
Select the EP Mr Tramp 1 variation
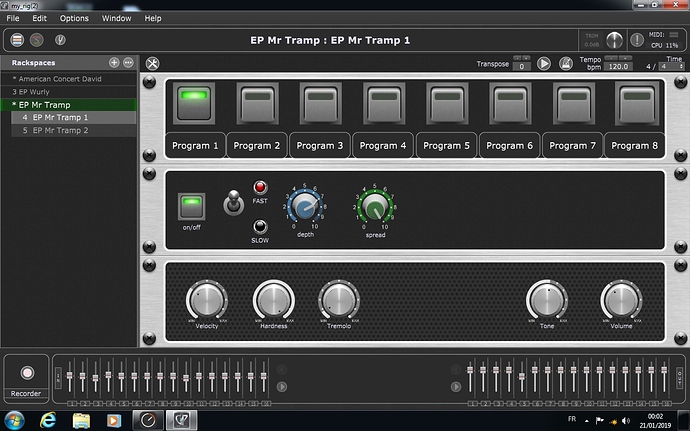coord(73,118)
